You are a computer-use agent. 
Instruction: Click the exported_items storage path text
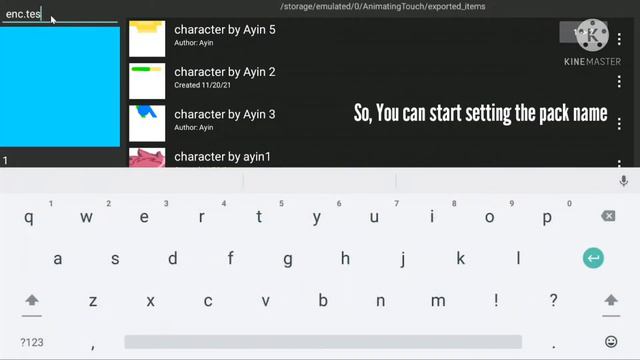coord(383,7)
